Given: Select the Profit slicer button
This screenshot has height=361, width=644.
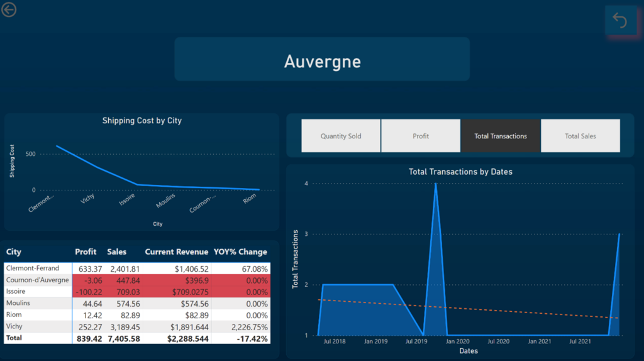Looking at the screenshot, I should [x=421, y=136].
